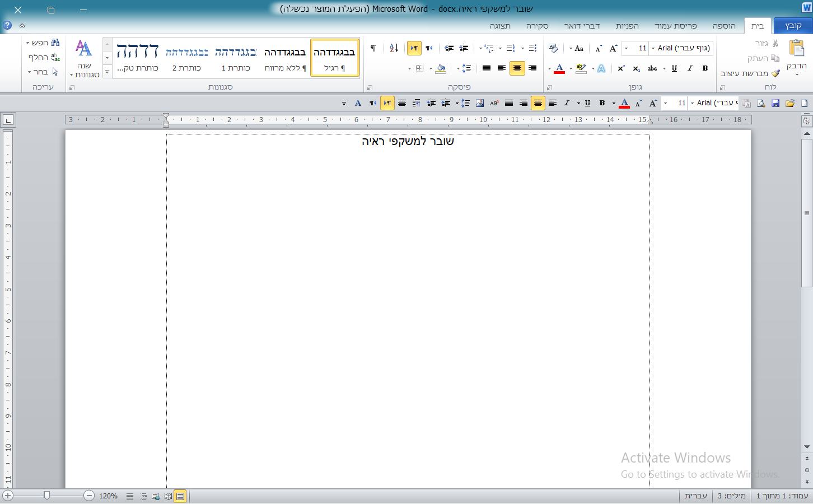The height and width of the screenshot is (504, 813).
Task: Toggle superscript formatting
Action: (x=621, y=68)
